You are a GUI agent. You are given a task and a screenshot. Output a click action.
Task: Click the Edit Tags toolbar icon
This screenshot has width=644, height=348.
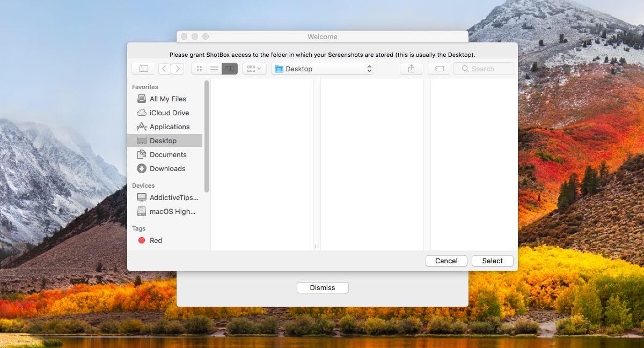[439, 69]
